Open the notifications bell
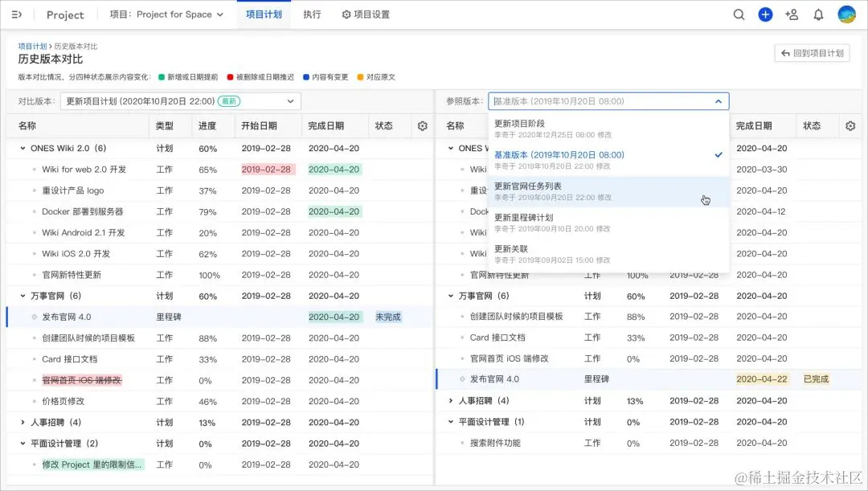This screenshot has width=868, height=491. [818, 14]
